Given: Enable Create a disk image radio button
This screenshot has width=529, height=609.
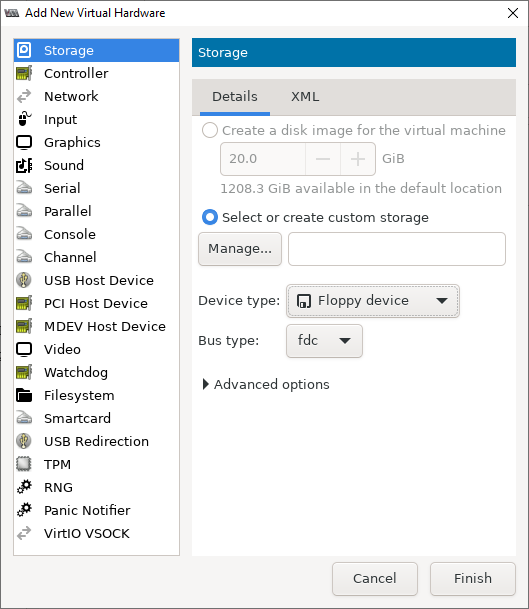Looking at the screenshot, I should click(210, 130).
